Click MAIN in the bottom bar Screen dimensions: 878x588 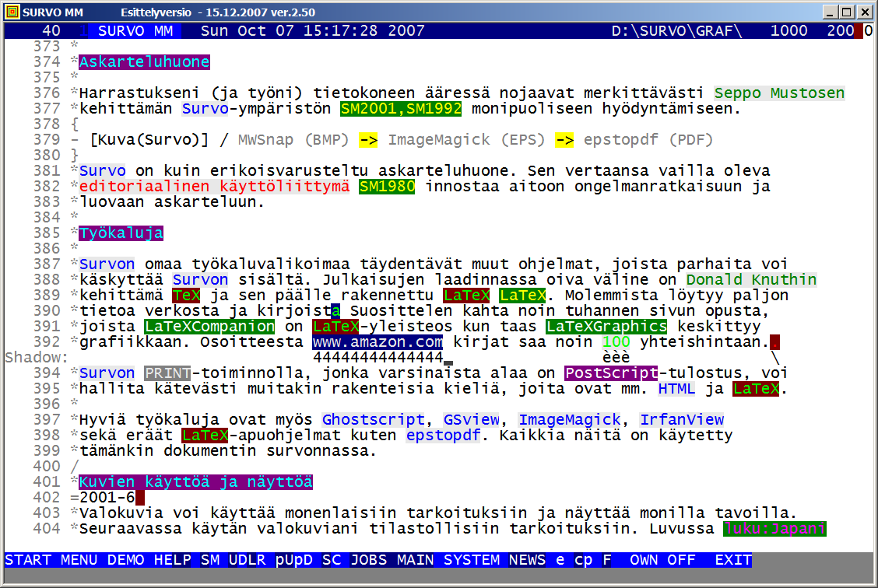(416, 560)
